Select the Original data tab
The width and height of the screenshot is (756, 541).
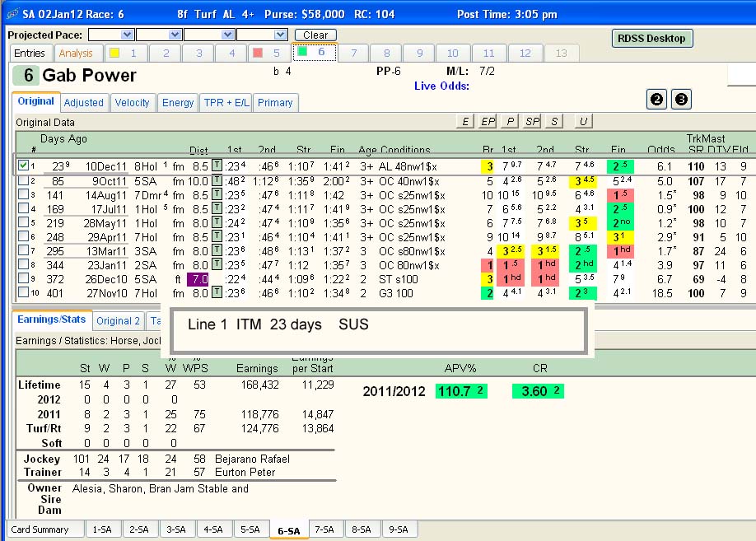[x=35, y=101]
